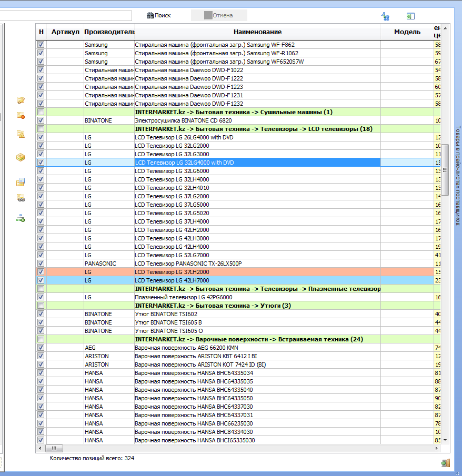
Task: Select row Стиральная машина Daewoo DWD-F1222
Action: click(238, 78)
